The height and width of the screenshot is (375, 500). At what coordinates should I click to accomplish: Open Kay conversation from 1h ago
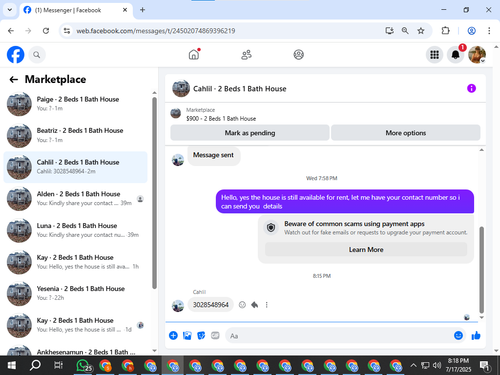(75, 262)
